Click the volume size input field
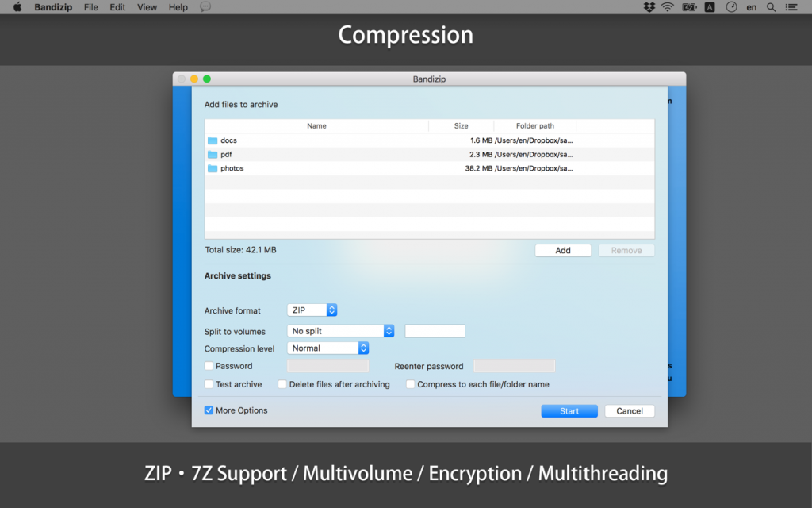 pyautogui.click(x=434, y=331)
